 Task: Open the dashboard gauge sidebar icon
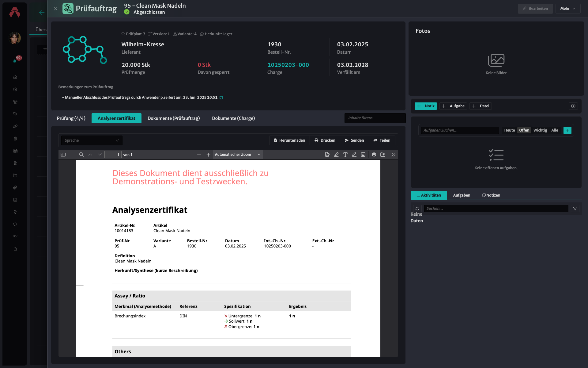point(15,90)
